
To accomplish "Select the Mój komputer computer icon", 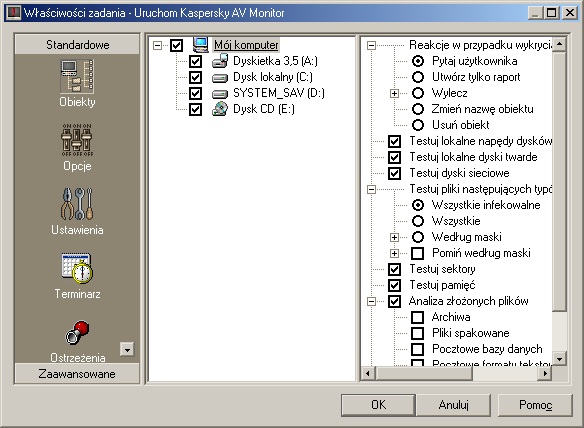I will point(200,45).
